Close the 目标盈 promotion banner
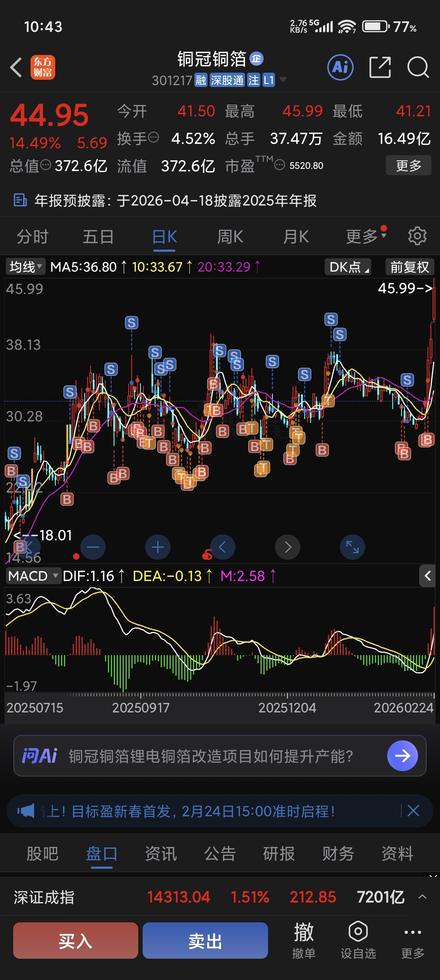 tap(413, 811)
